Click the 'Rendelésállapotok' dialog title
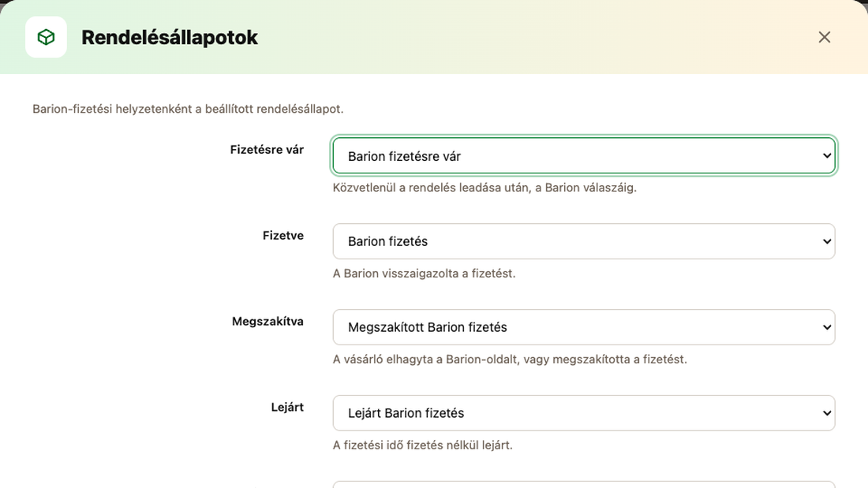Screen dimensions: 868x488 (x=170, y=37)
